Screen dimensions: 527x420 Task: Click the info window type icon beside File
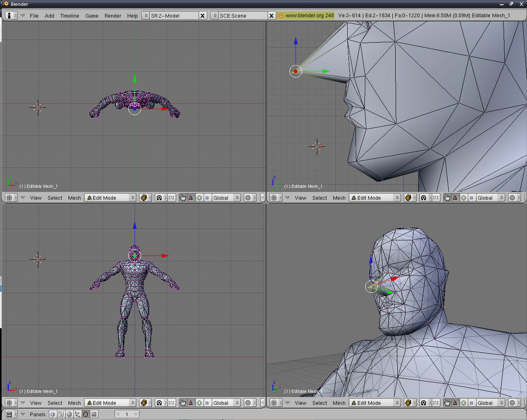(x=9, y=15)
